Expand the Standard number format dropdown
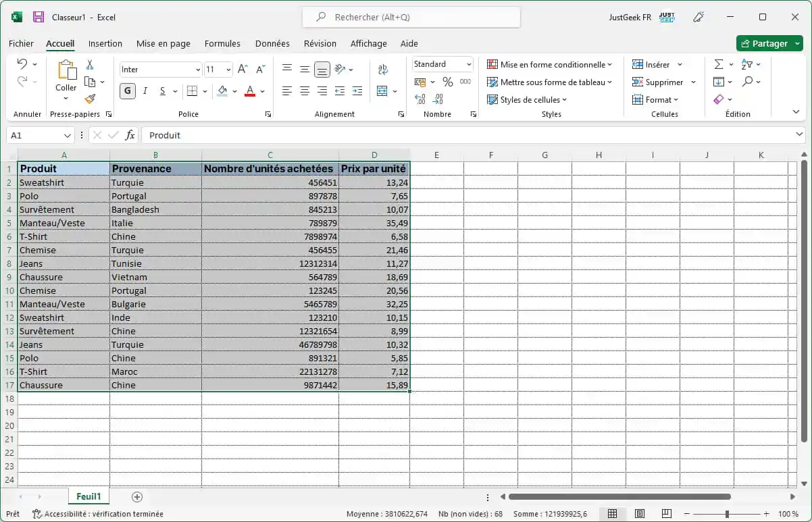Viewport: 812px width, 522px height. click(470, 63)
